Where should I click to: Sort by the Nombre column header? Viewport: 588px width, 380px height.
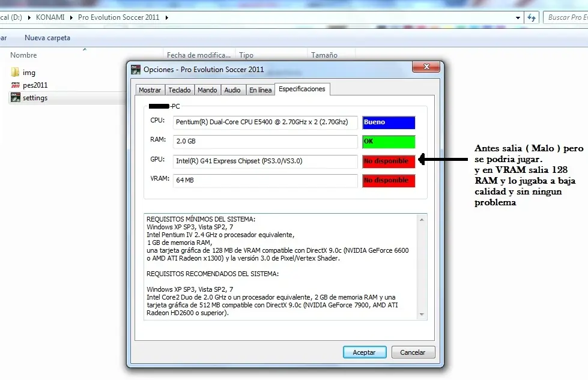pos(23,55)
